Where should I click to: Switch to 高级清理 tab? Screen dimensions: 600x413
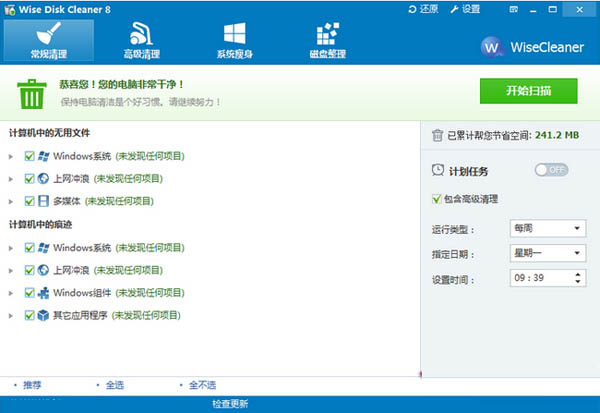click(142, 40)
